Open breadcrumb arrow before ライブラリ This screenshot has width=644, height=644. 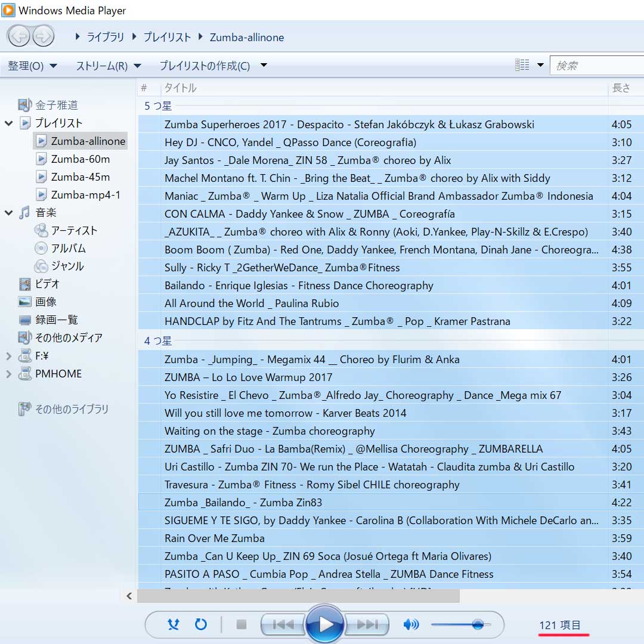[77, 36]
